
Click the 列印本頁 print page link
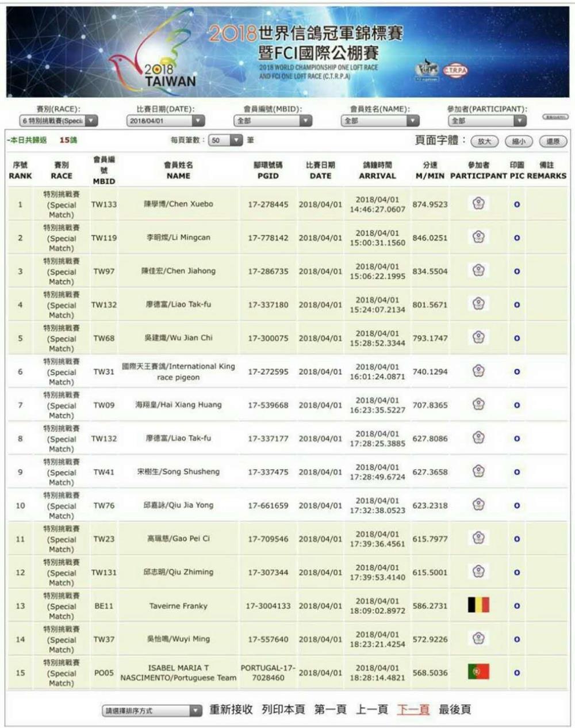point(283,710)
